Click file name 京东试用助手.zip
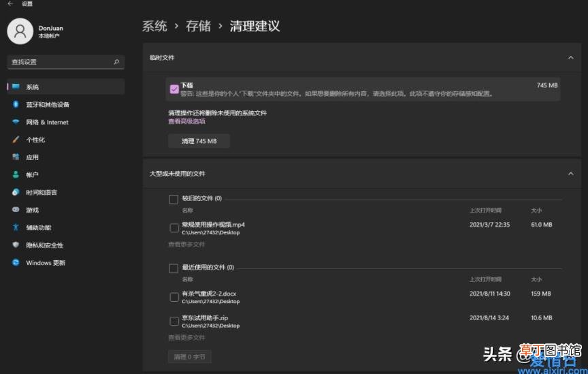 [205, 317]
